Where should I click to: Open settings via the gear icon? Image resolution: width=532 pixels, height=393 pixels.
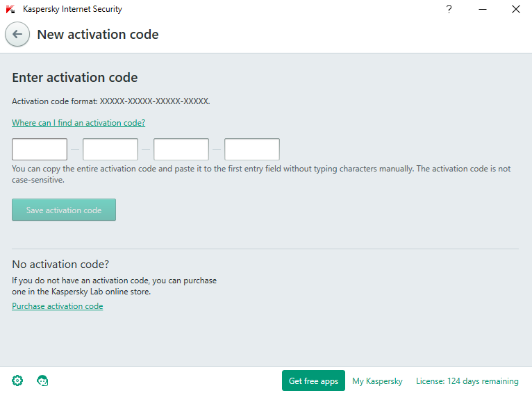point(17,381)
